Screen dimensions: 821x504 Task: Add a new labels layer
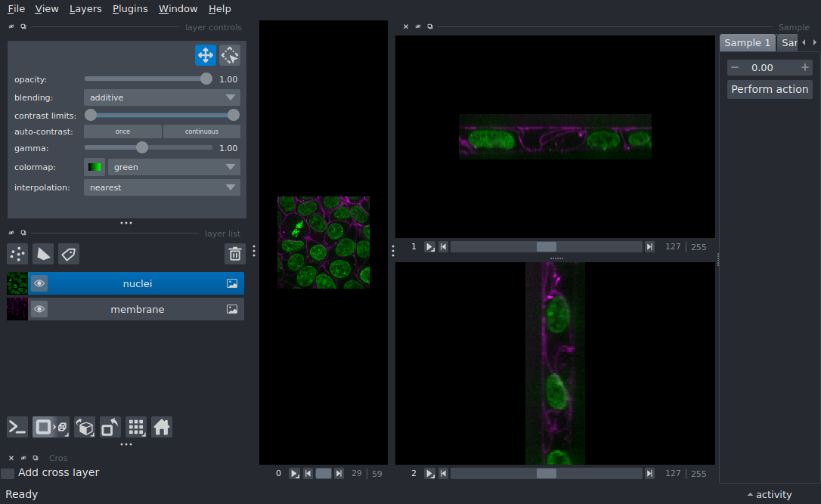69,254
